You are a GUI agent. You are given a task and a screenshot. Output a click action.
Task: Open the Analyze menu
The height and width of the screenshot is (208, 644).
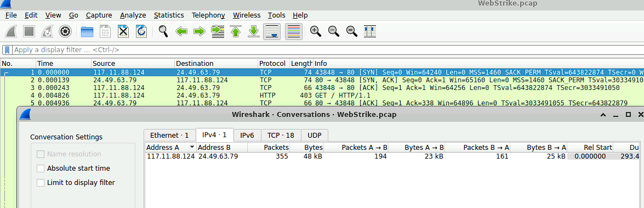(133, 15)
